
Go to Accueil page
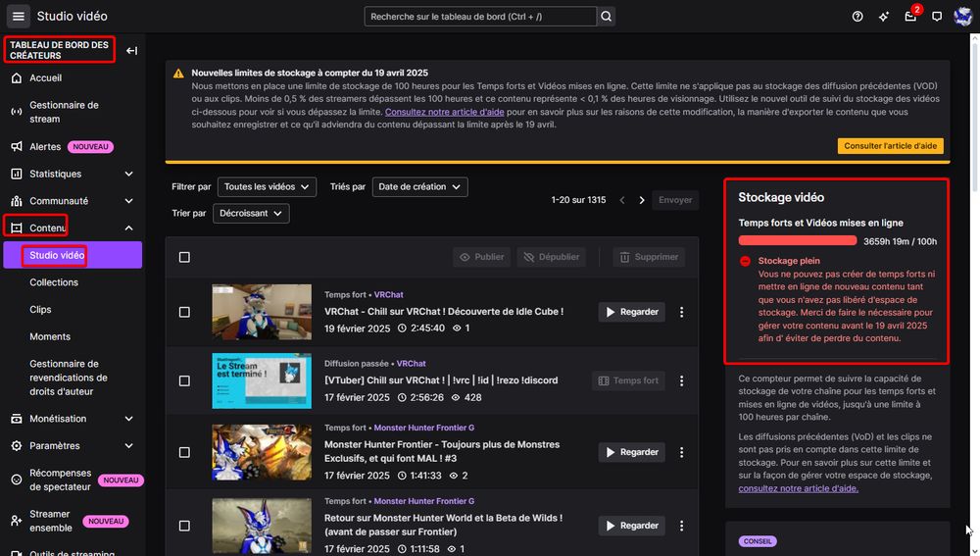[46, 78]
